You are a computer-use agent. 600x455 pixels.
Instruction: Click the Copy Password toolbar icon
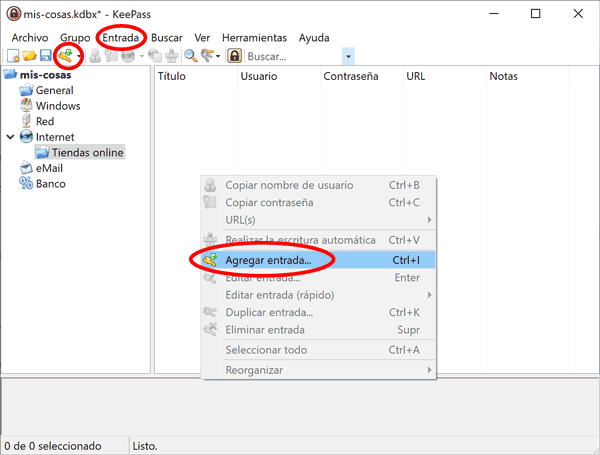coord(111,56)
